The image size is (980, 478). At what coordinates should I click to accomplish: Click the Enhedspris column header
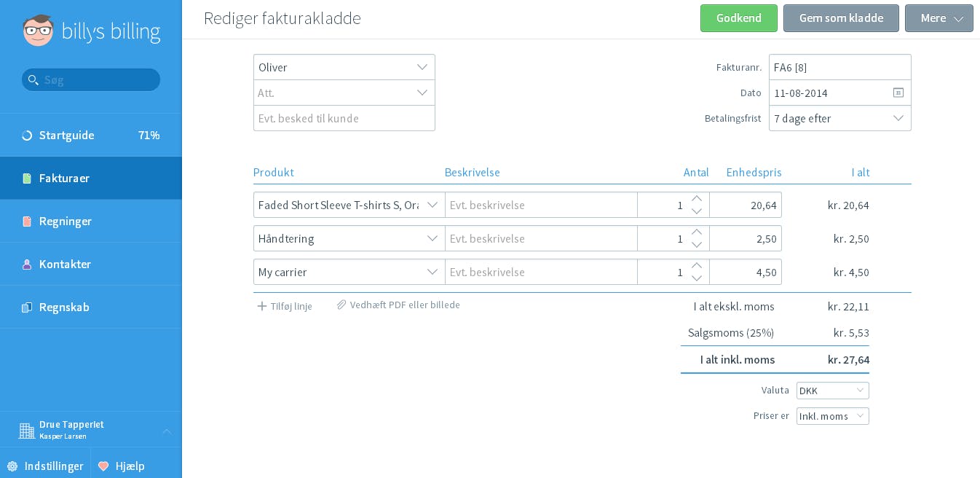pos(754,173)
